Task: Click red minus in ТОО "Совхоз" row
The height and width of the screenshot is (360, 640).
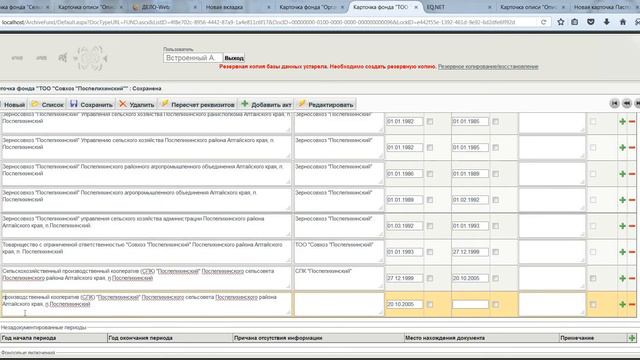Action: (x=632, y=252)
